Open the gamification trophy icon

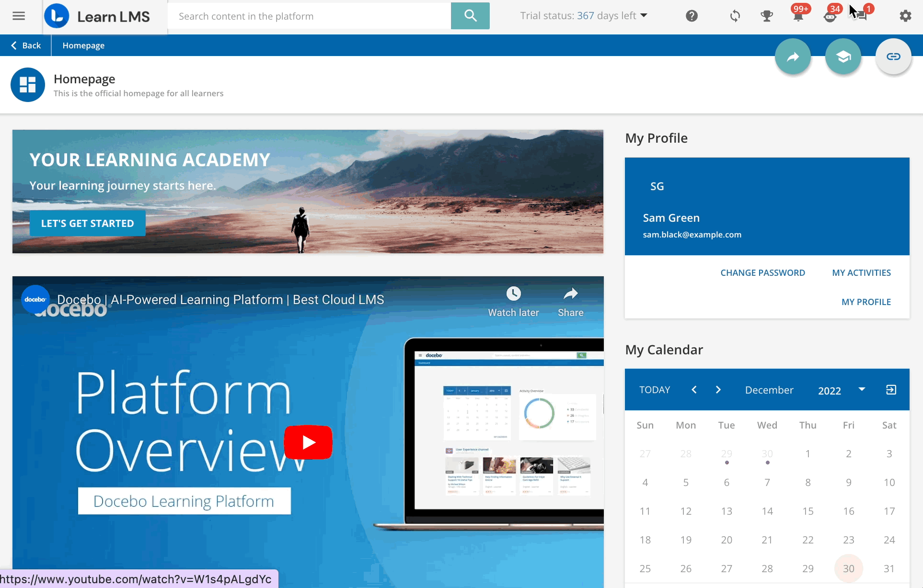pos(767,16)
